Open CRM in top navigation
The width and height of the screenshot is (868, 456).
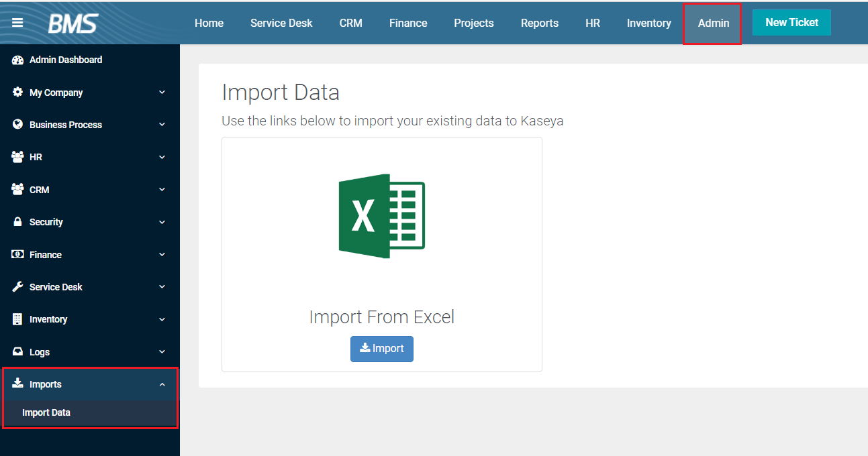pyautogui.click(x=350, y=23)
